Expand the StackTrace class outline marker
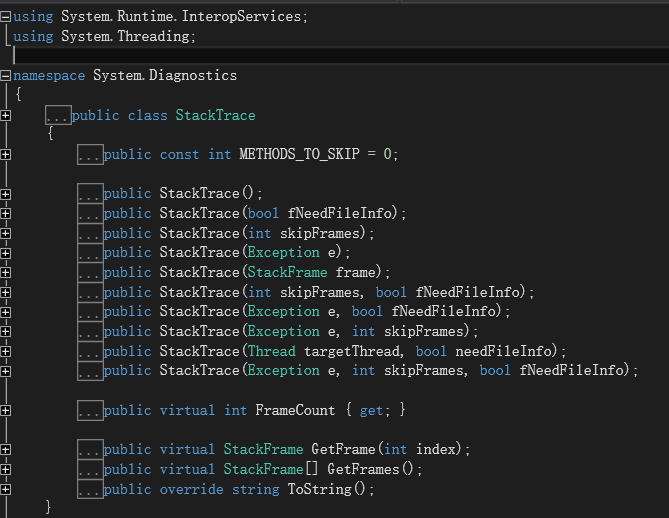Image resolution: width=669 pixels, height=518 pixels. pos(6,115)
